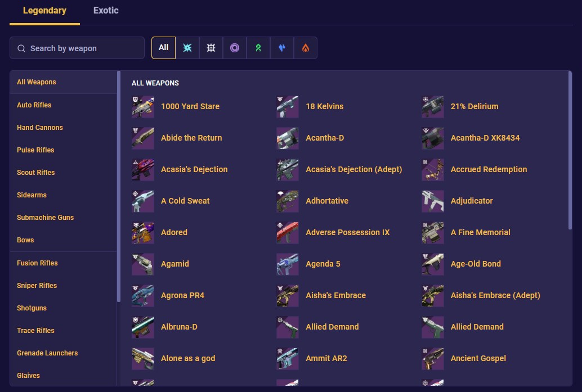Focus the Search by weapon field
The image size is (582, 392).
(77, 48)
